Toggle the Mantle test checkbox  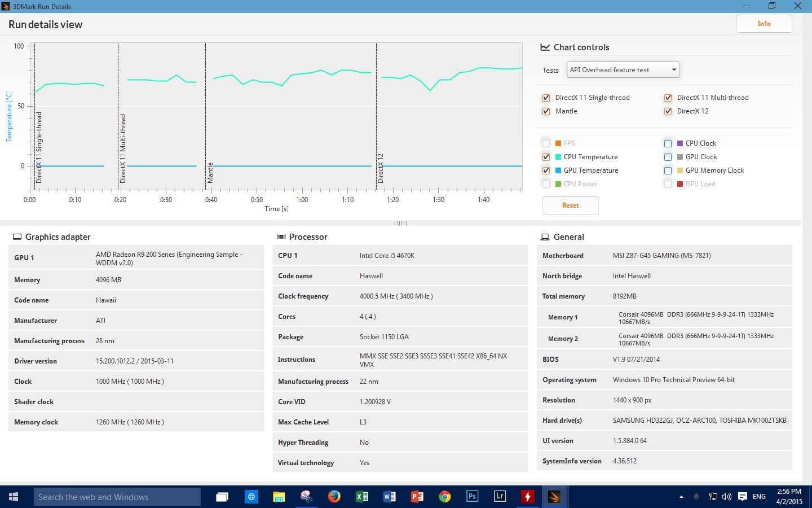[546, 111]
